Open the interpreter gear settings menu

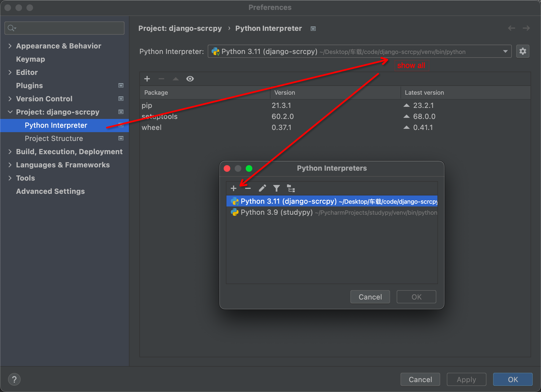tap(523, 51)
